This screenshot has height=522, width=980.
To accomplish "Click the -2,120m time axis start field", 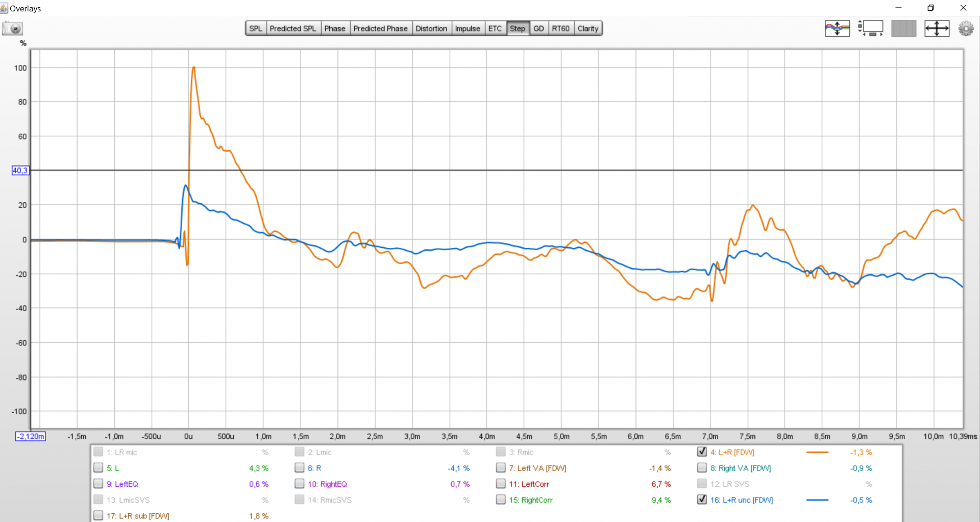I will [31, 437].
